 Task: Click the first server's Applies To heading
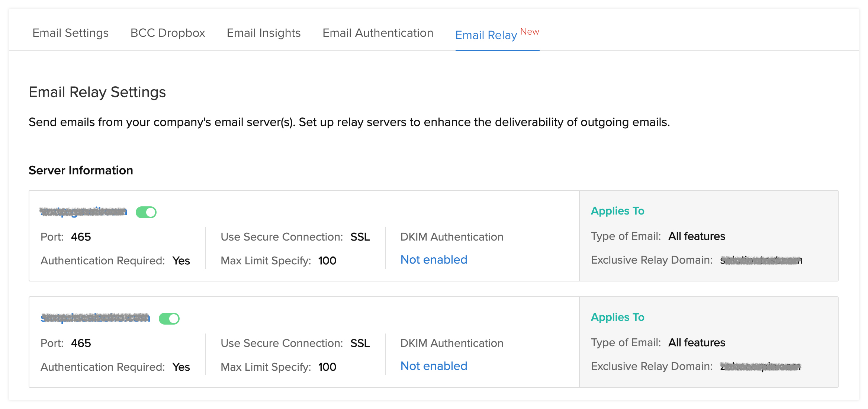pyautogui.click(x=617, y=211)
